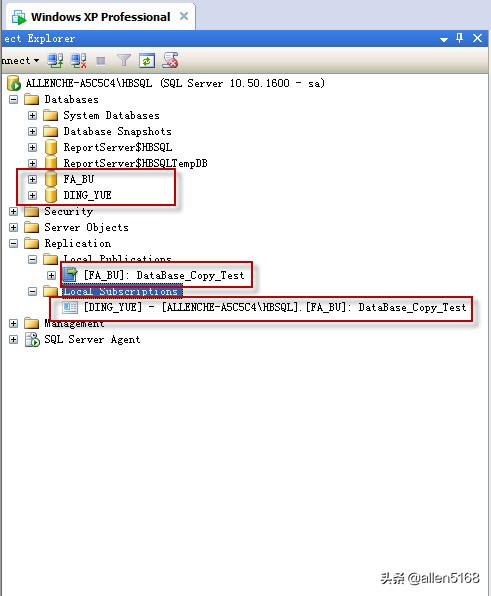Expand the System Databases node
Image resolution: width=491 pixels, height=596 pixels.
(33, 115)
